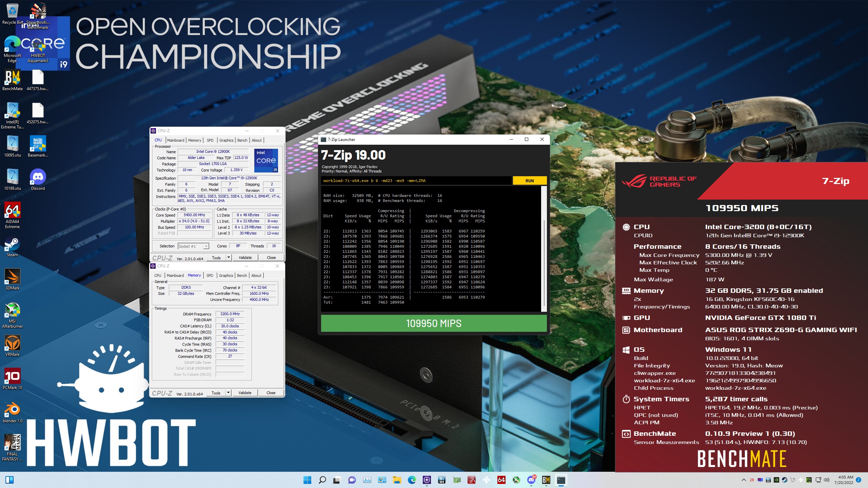Click Validate in the upper CPU-Z window
868x488 pixels.
point(245,258)
